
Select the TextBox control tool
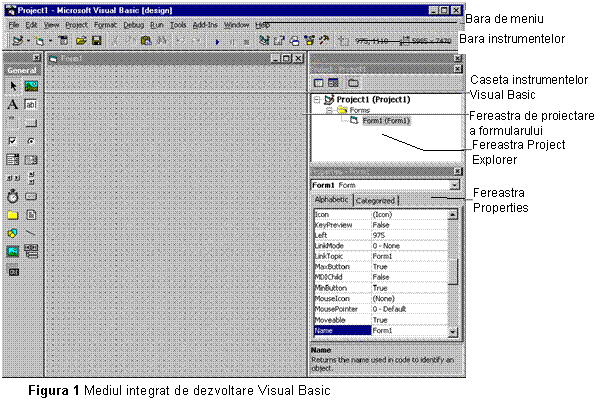pos(31,104)
